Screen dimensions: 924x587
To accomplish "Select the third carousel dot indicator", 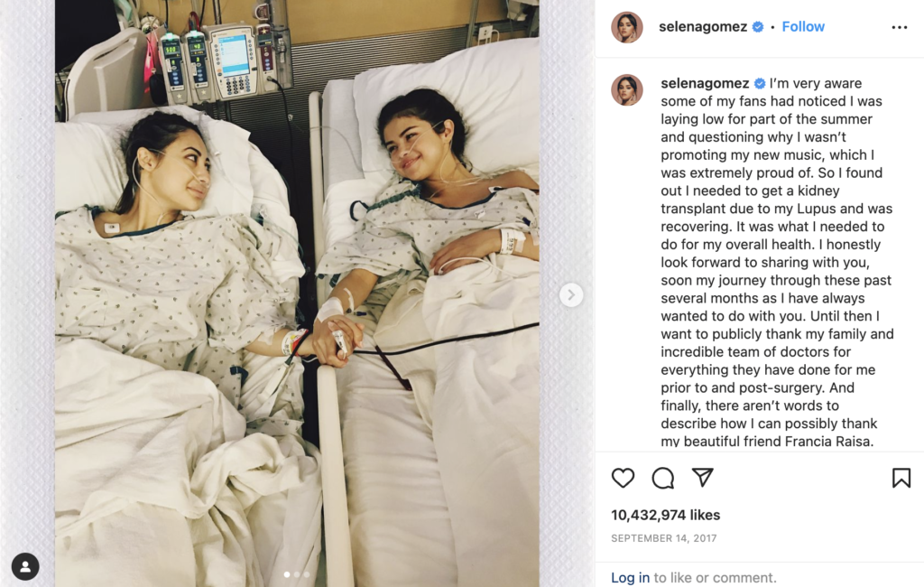I will 306,574.
